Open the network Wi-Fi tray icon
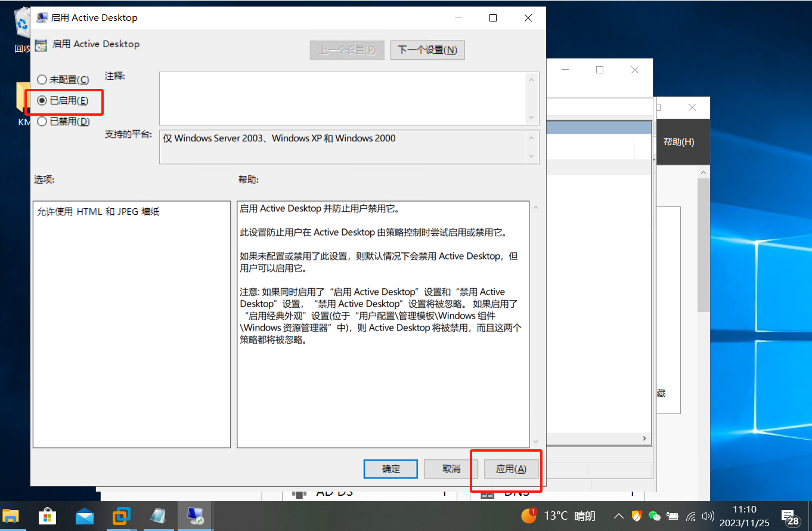This screenshot has width=812, height=531. 691,516
